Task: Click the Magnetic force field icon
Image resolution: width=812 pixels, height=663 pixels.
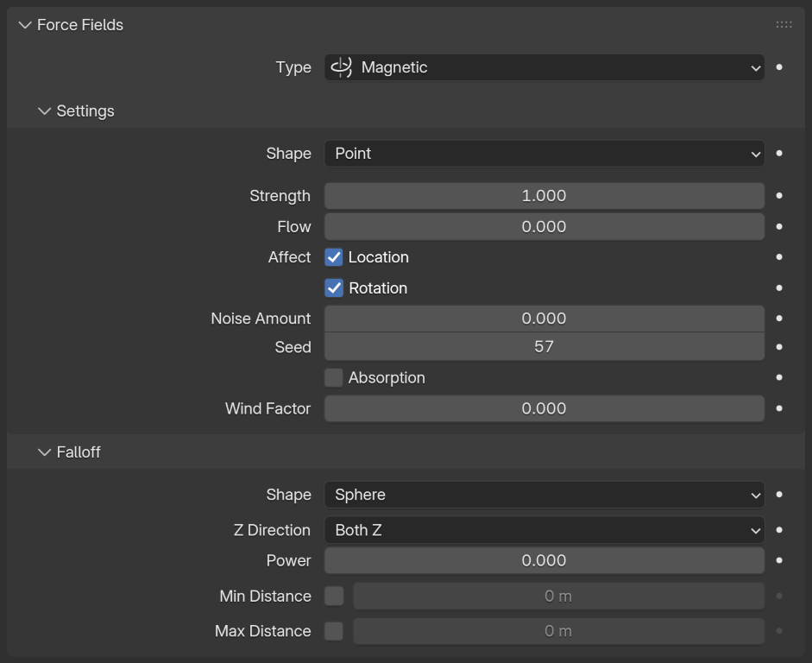Action: [341, 67]
